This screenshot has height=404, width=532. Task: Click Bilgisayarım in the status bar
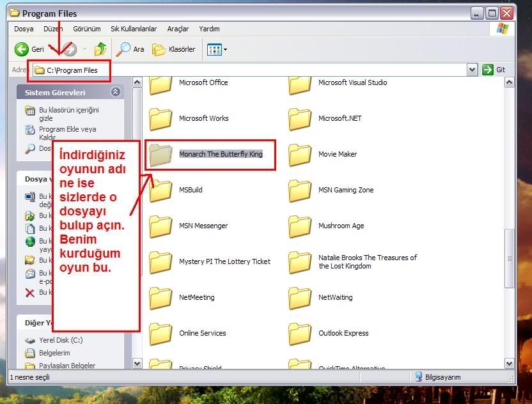pyautogui.click(x=438, y=377)
